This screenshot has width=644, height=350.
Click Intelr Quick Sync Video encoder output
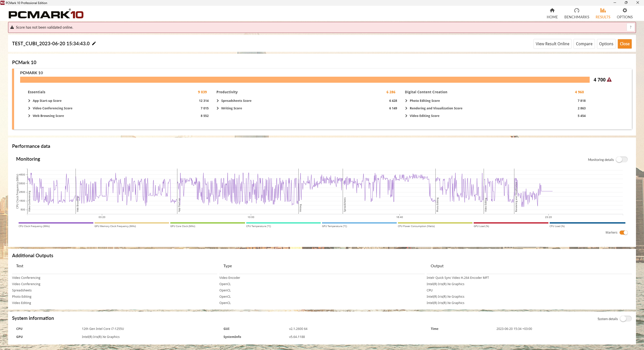click(458, 278)
